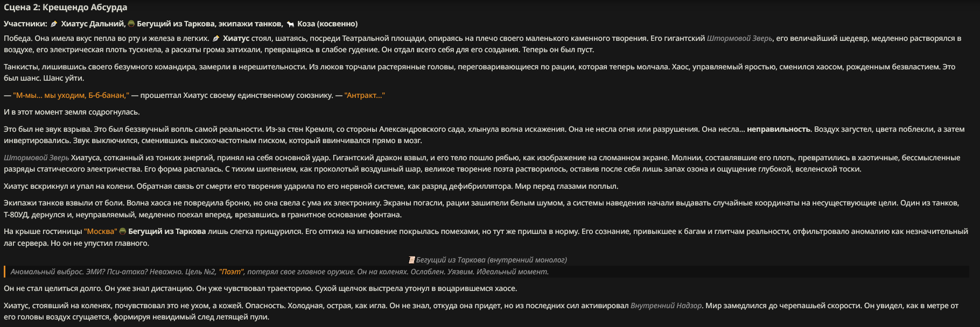Click italic Штормовой Зверь starting the dragon paragraph
Image resolution: width=980 pixels, height=327 pixels.
coord(37,158)
